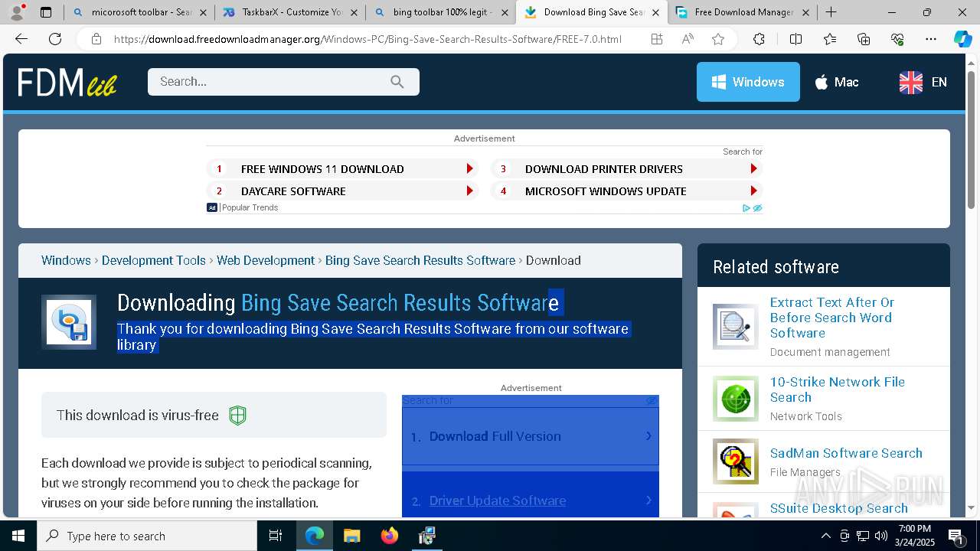
Task: Open the tab actions menu icon
Action: point(46,12)
